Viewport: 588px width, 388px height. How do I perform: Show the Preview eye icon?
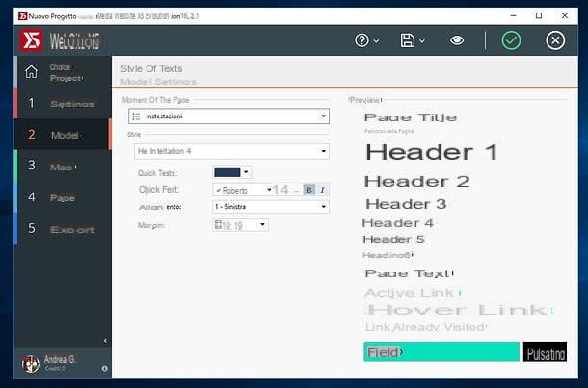pyautogui.click(x=457, y=40)
